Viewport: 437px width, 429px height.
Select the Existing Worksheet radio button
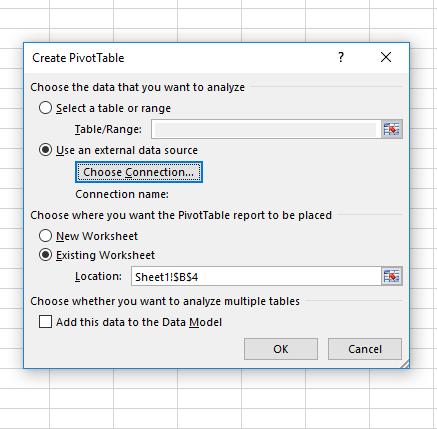coord(45,255)
